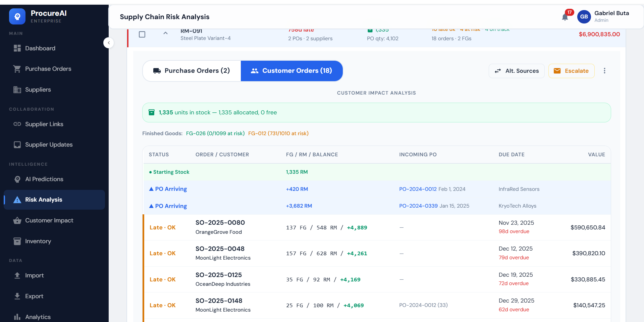644x322 pixels.
Task: Collapse the left sidebar with the arrow
Action: click(108, 43)
